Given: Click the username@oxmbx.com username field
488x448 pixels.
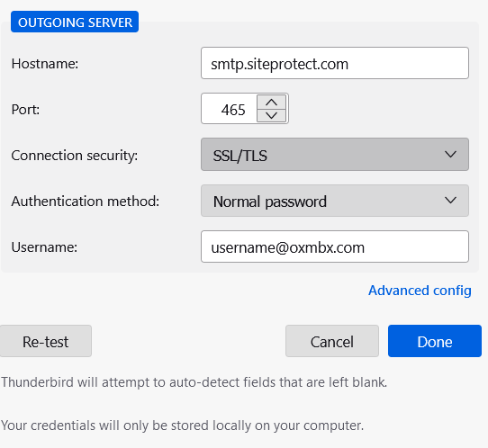Looking at the screenshot, I should pyautogui.click(x=335, y=246).
